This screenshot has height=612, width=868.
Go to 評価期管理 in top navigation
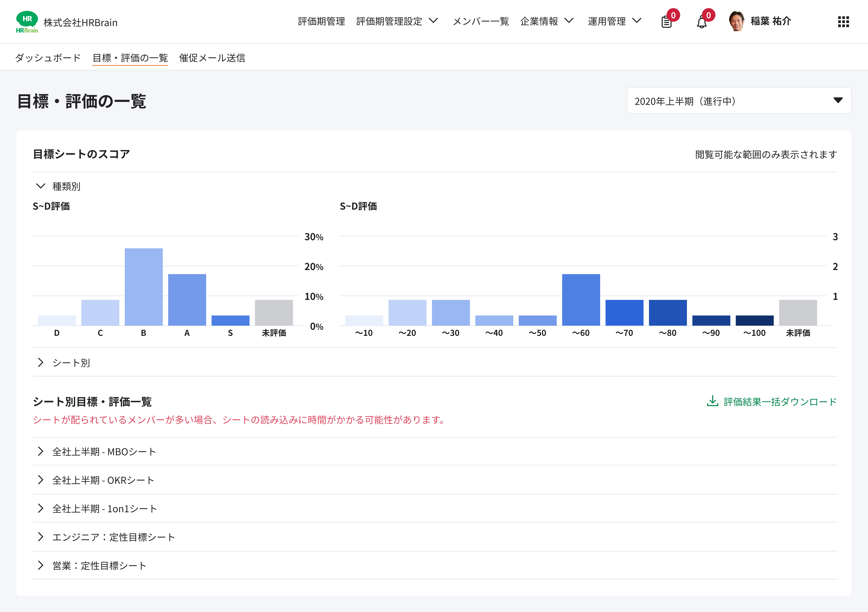tap(321, 21)
